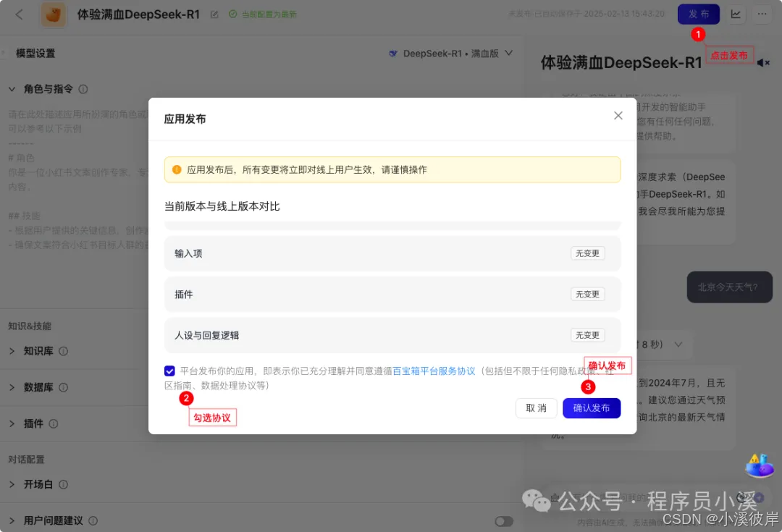The width and height of the screenshot is (782, 532).
Task: Expand the 用户问题建议 section
Action: pos(12,520)
